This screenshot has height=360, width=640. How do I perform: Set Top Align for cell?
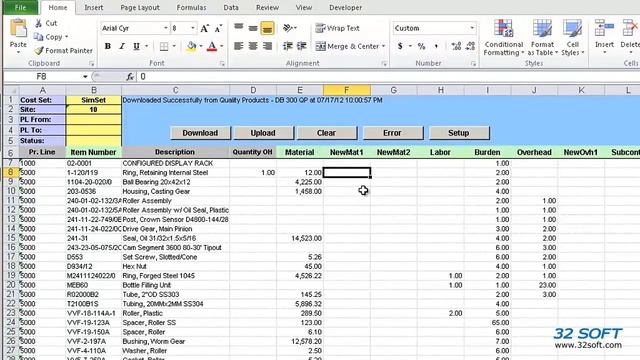(x=239, y=28)
